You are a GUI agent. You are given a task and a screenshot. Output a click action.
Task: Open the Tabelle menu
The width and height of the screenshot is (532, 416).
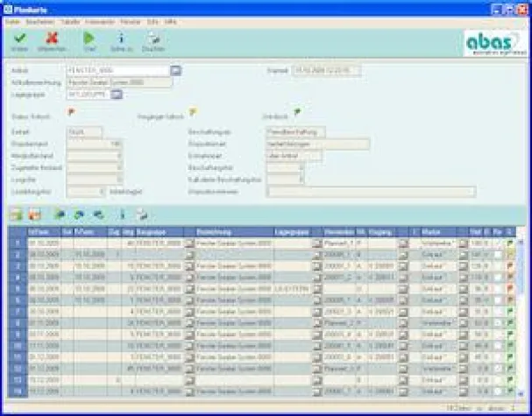pyautogui.click(x=70, y=20)
